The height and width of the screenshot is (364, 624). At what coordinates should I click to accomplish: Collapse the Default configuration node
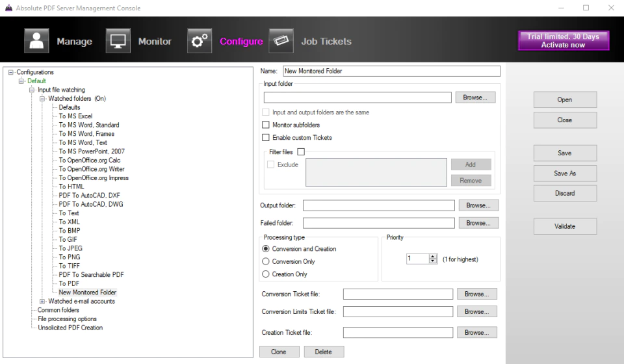[x=21, y=81]
